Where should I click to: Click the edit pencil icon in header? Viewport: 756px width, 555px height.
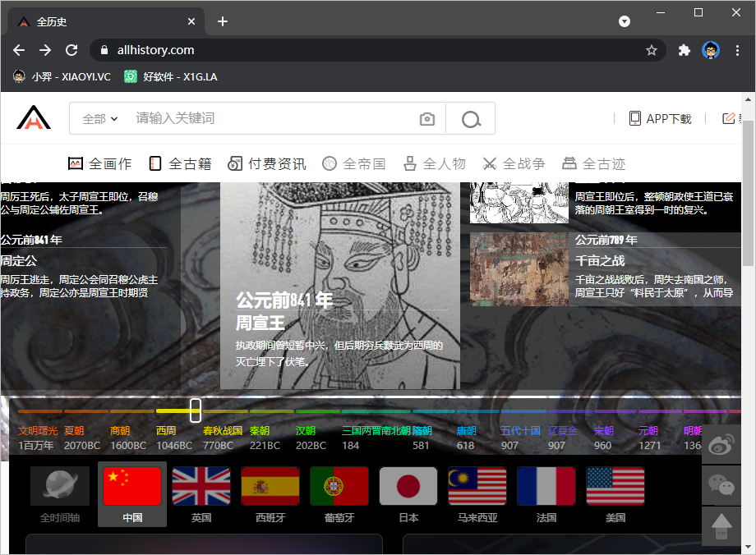[728, 118]
